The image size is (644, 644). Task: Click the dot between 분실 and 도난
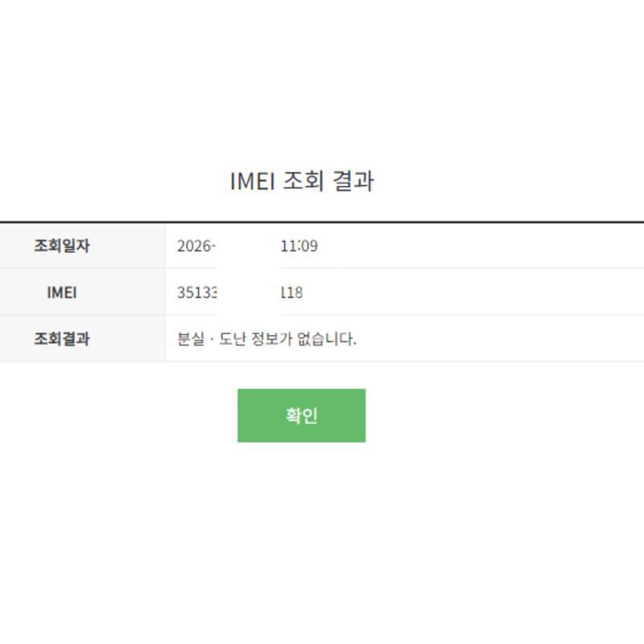click(211, 339)
